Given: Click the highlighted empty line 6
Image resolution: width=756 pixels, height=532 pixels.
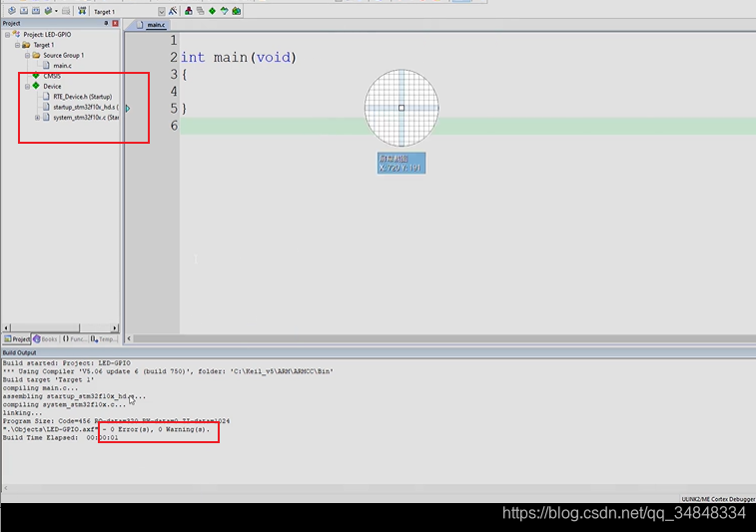Looking at the screenshot, I should click(467, 126).
